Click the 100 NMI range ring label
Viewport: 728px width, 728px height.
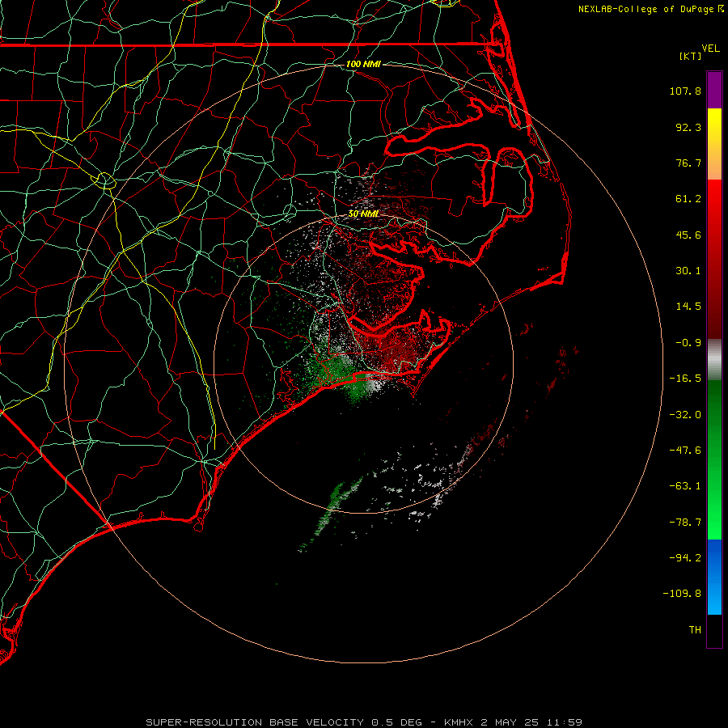[x=363, y=64]
